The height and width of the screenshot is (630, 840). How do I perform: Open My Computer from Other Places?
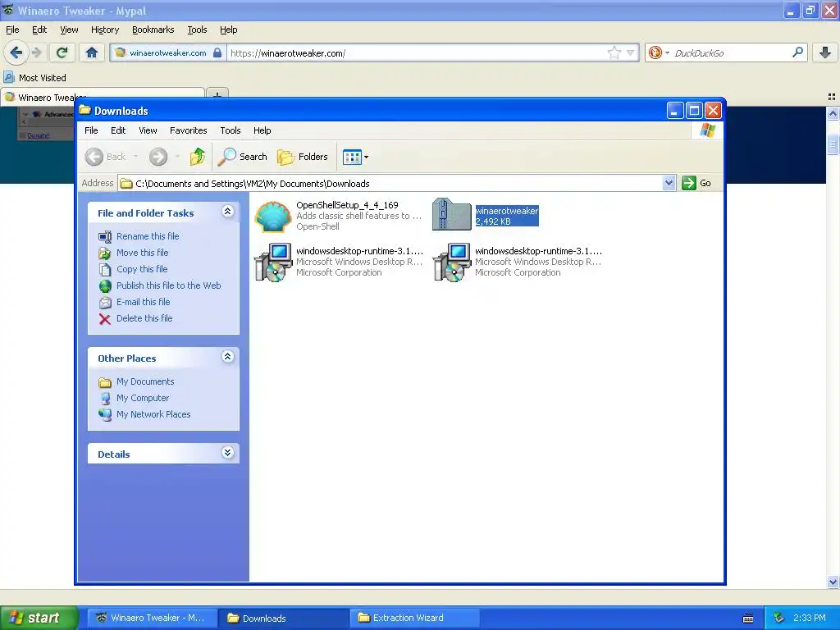pyautogui.click(x=143, y=398)
